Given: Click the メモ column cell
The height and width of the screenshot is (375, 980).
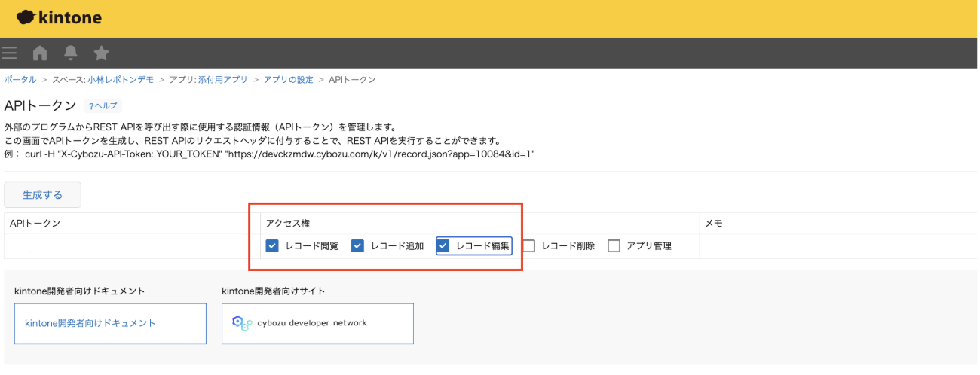Looking at the screenshot, I should point(838,246).
